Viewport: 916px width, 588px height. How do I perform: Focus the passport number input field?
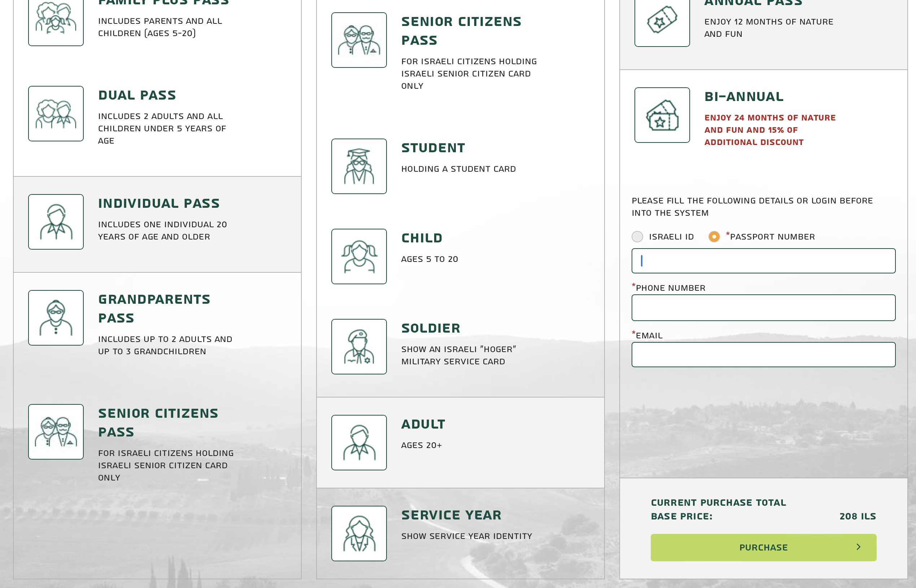tap(764, 261)
